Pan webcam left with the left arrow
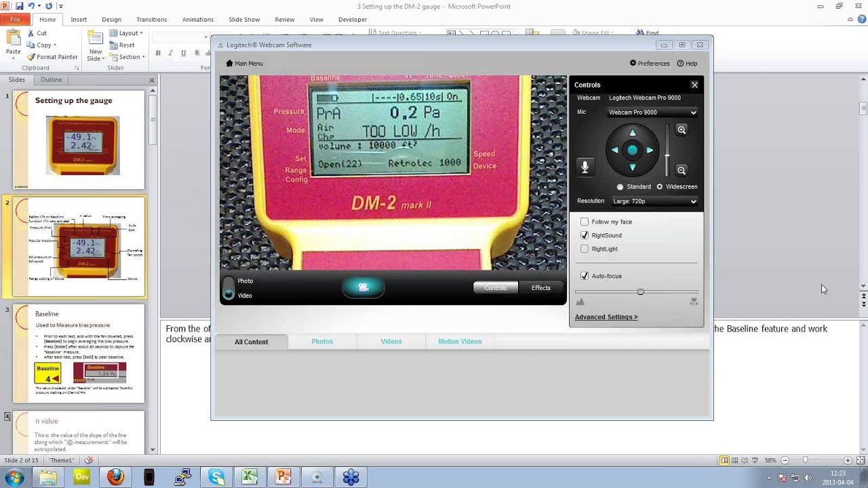 point(616,150)
